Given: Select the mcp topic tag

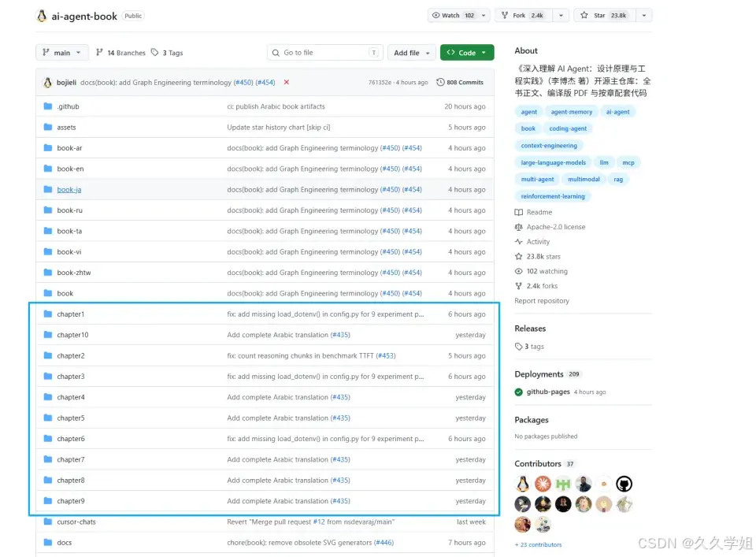Looking at the screenshot, I should [x=628, y=162].
